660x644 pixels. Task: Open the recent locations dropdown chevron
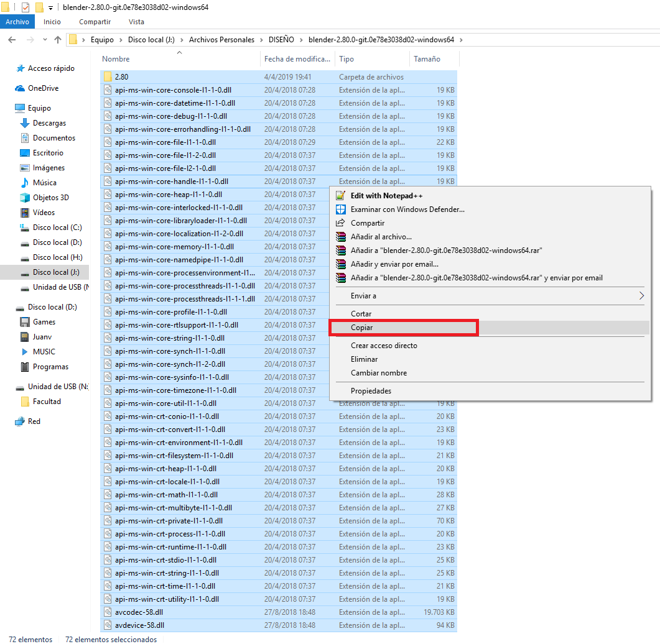point(45,40)
